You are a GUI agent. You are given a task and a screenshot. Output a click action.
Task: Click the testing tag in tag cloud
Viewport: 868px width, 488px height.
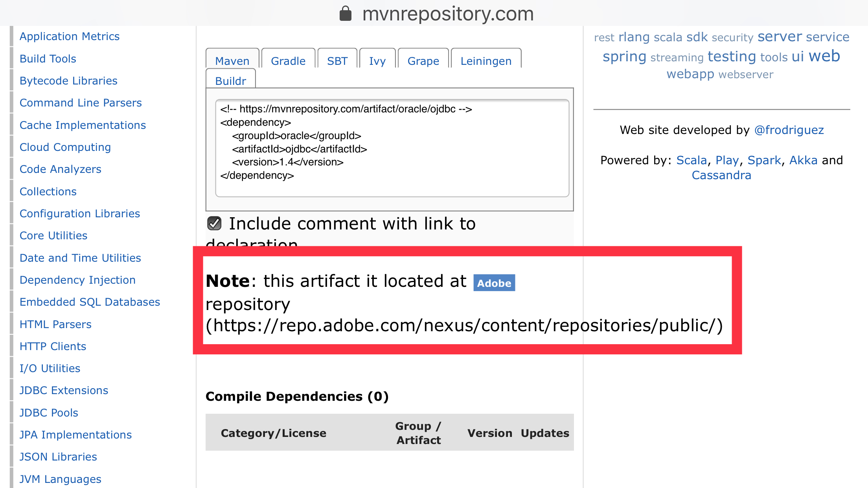click(x=732, y=57)
